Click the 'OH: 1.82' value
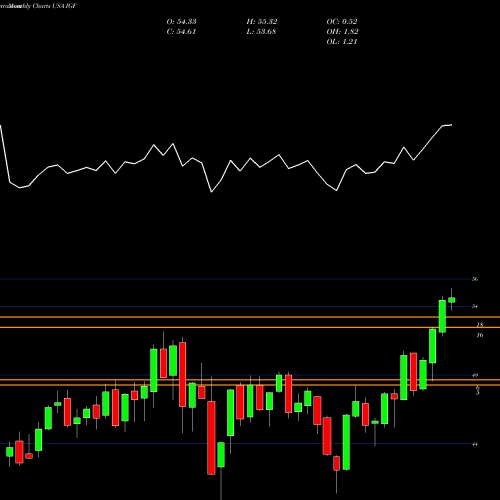Screen dimensions: 500x500 click(x=342, y=32)
